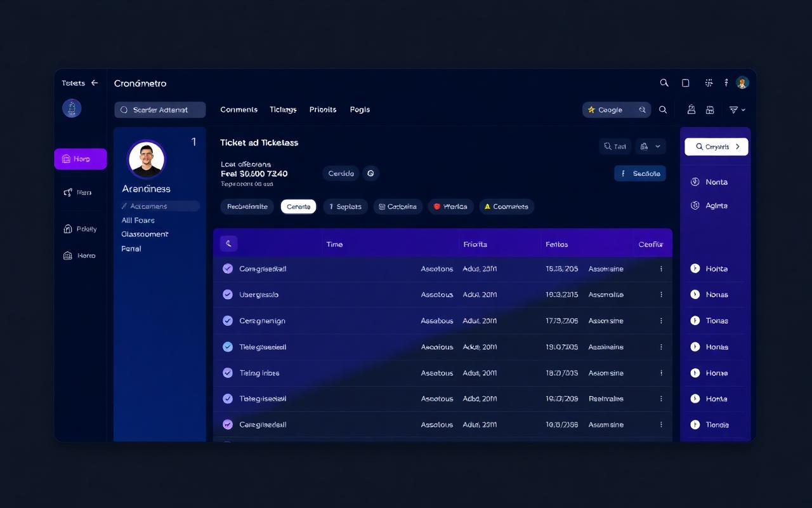Viewport: 812px width, 508px height.
Task: Click the list icon in Cadoirina chip
Action: tap(382, 206)
